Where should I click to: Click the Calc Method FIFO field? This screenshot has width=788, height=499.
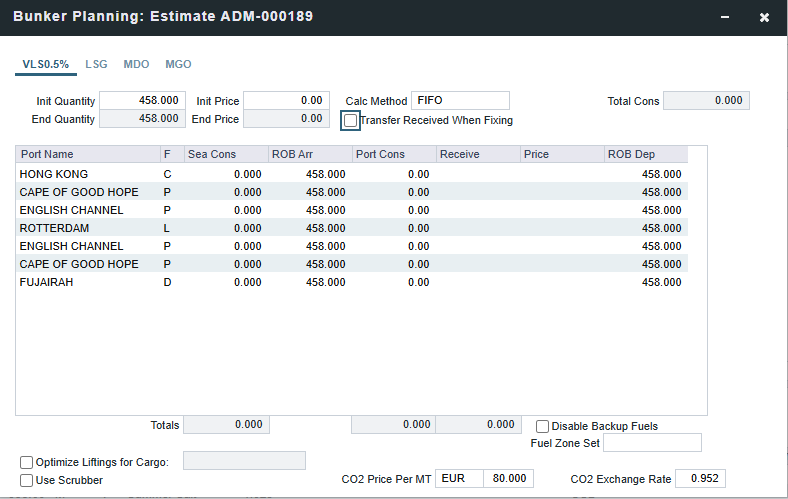(460, 101)
